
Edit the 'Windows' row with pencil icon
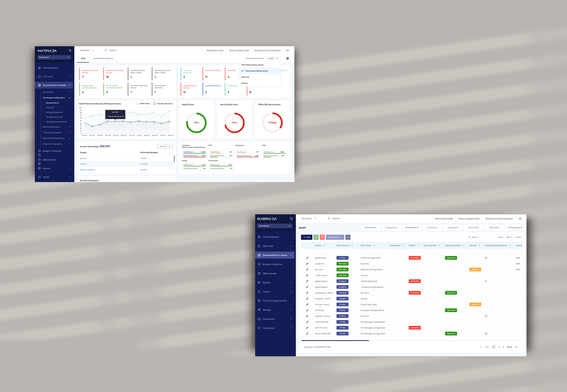pyautogui.click(x=307, y=310)
